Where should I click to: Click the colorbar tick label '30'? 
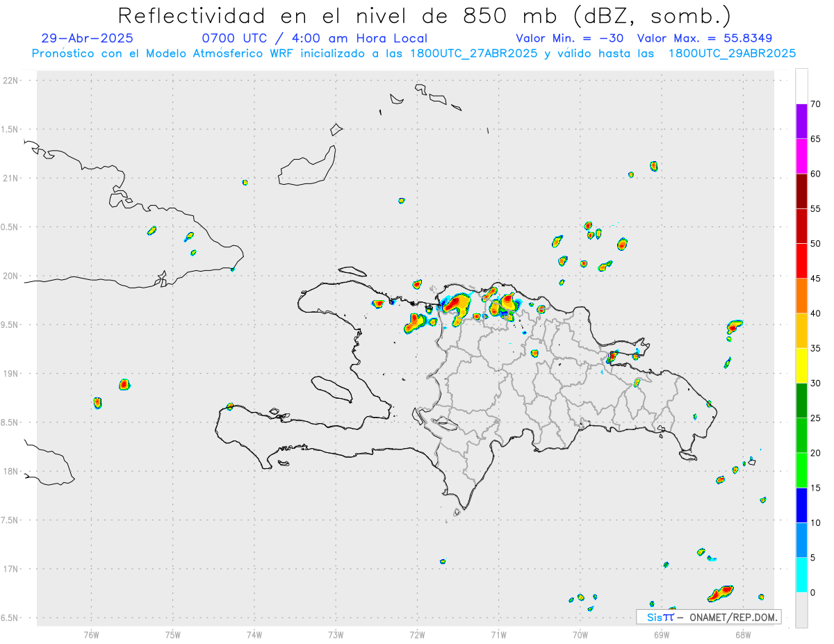(815, 383)
